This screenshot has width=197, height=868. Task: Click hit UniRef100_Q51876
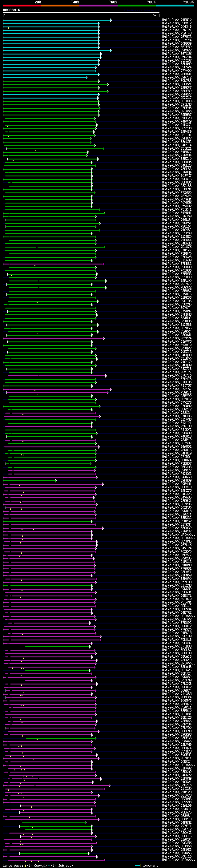177,247
